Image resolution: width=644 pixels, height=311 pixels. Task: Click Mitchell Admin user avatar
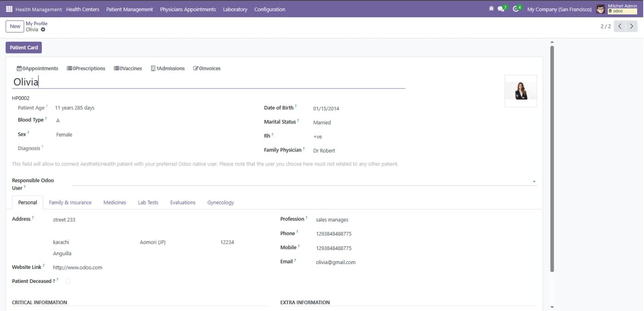click(x=600, y=9)
